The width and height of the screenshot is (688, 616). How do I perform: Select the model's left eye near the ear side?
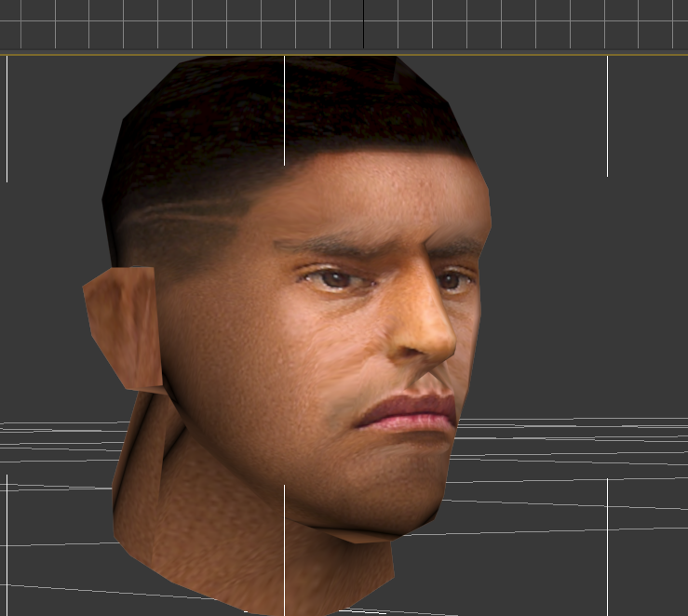point(334,278)
